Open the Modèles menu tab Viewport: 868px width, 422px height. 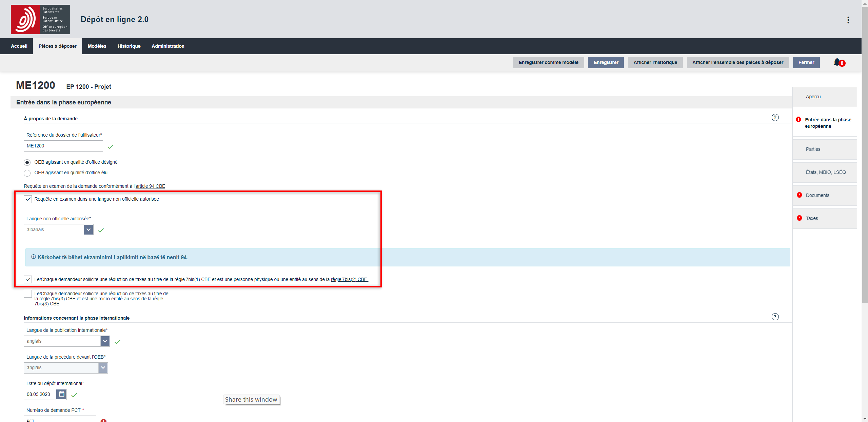click(x=97, y=46)
